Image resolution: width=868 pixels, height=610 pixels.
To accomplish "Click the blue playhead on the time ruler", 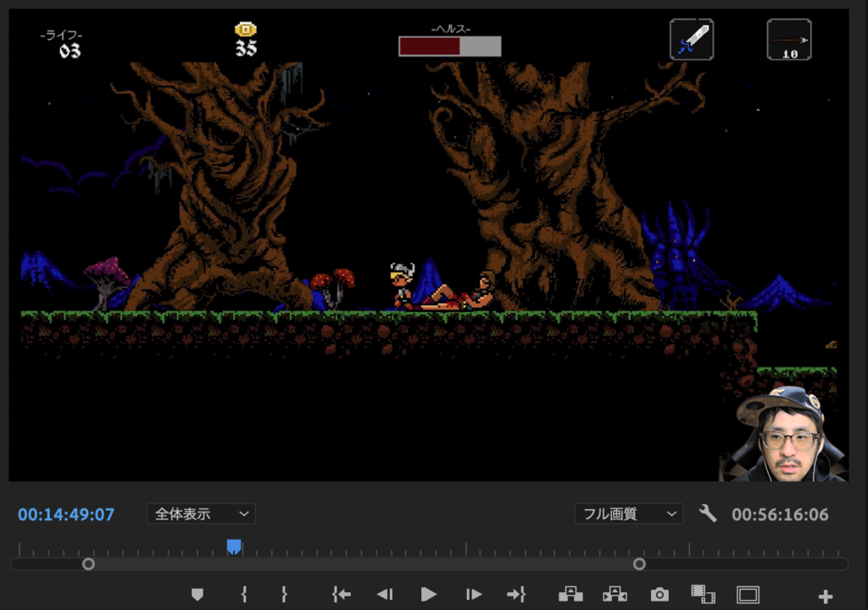I will (234, 547).
